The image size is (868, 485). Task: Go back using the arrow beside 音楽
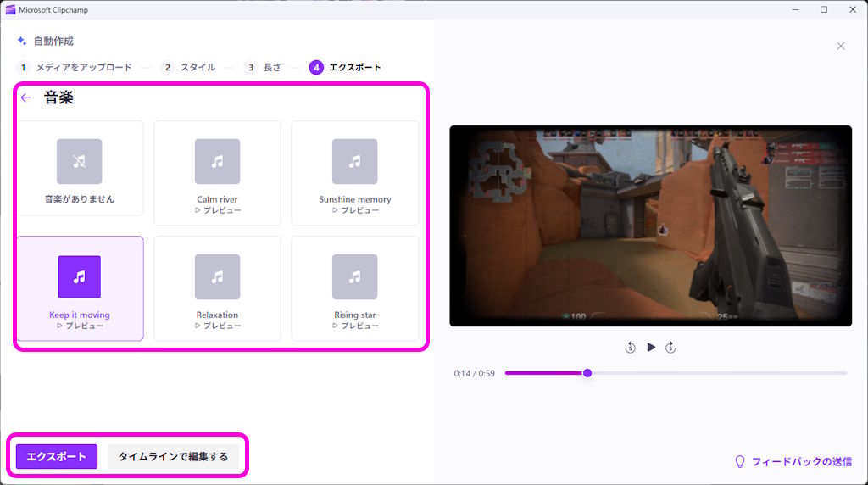(25, 98)
